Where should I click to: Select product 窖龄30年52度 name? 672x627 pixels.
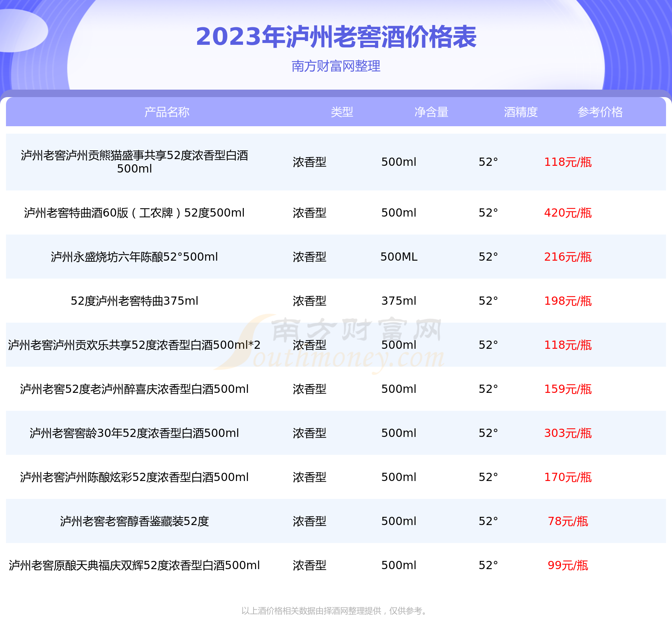(x=134, y=433)
